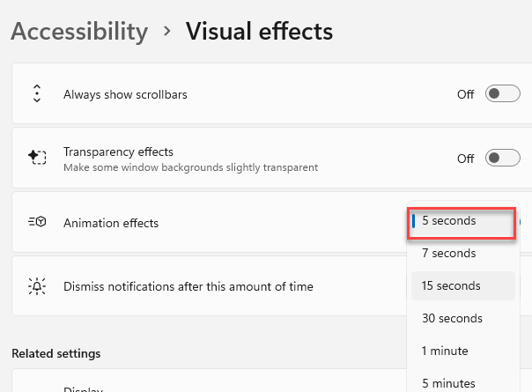532x392 pixels.
Task: Click the Always show scrollbars arrows icon
Action: click(37, 93)
